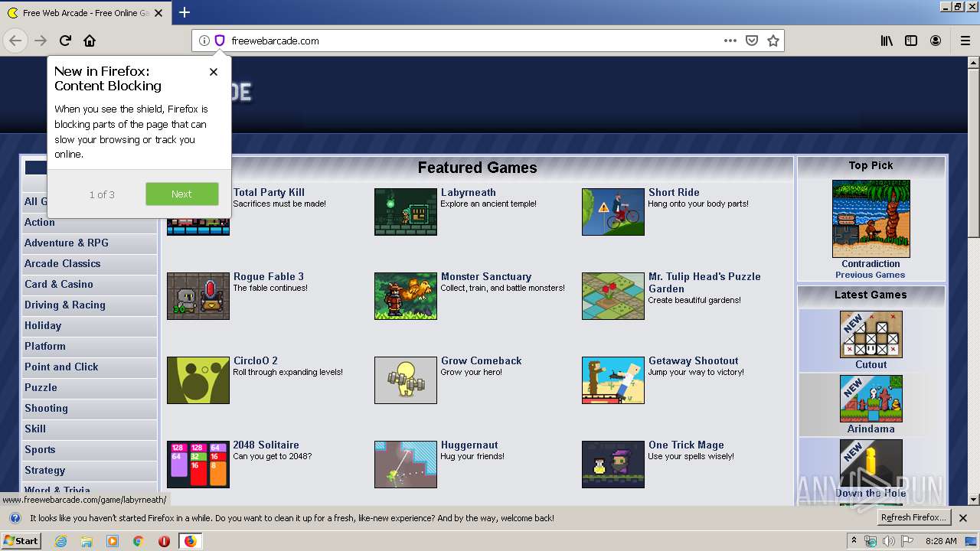
Task: Open the Short Ride game link
Action: click(674, 192)
